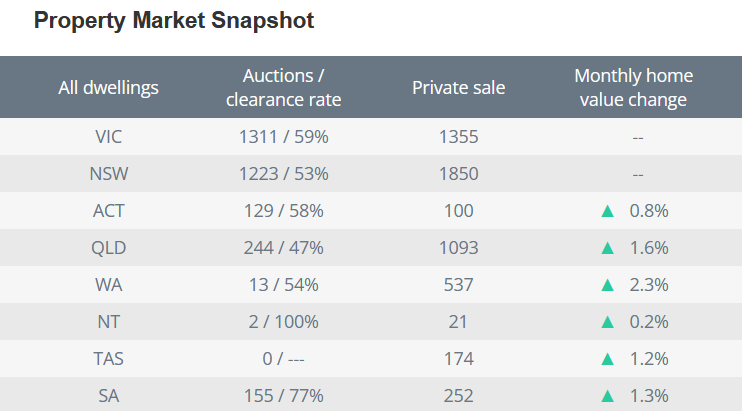Select the Auctions / clearance rate header
Image resolution: width=742 pixels, height=411 pixels.
click(283, 88)
